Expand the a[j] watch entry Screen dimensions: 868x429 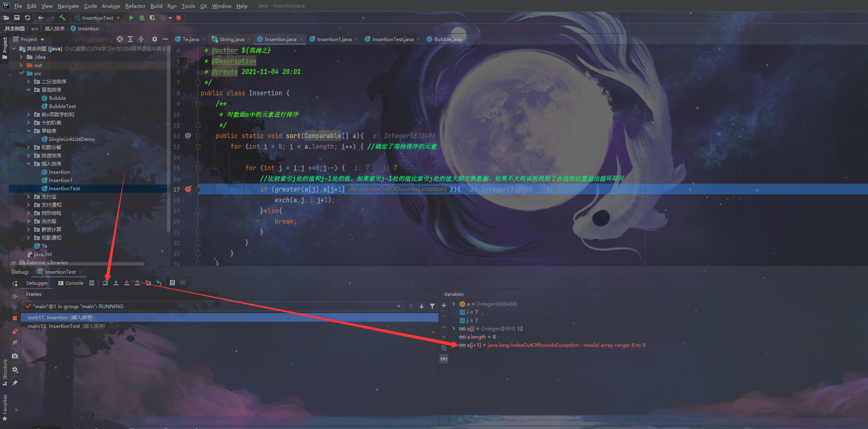pos(454,329)
